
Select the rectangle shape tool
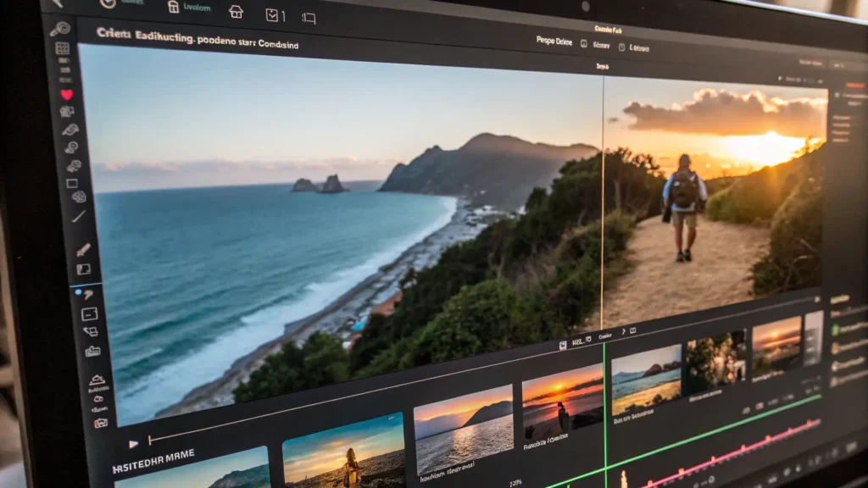(x=72, y=183)
